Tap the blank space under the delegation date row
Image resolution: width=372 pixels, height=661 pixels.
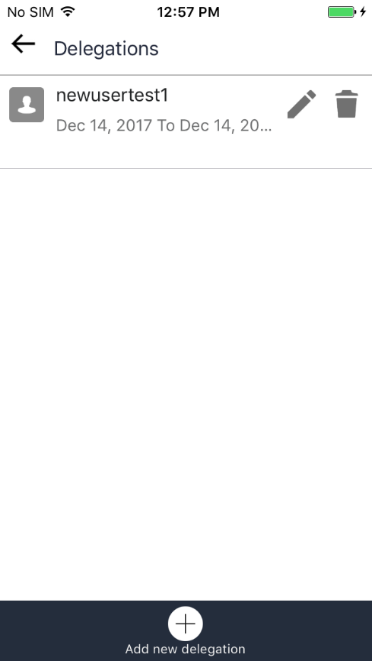[186, 152]
